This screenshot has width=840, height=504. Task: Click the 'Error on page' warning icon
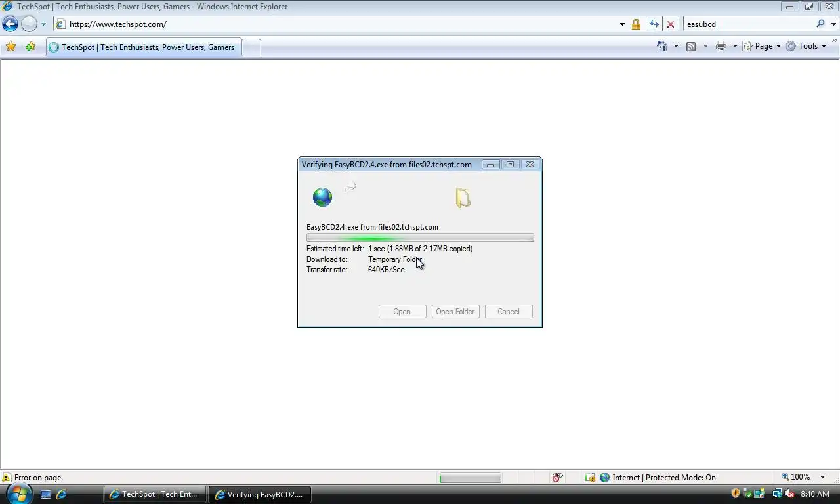(7, 478)
